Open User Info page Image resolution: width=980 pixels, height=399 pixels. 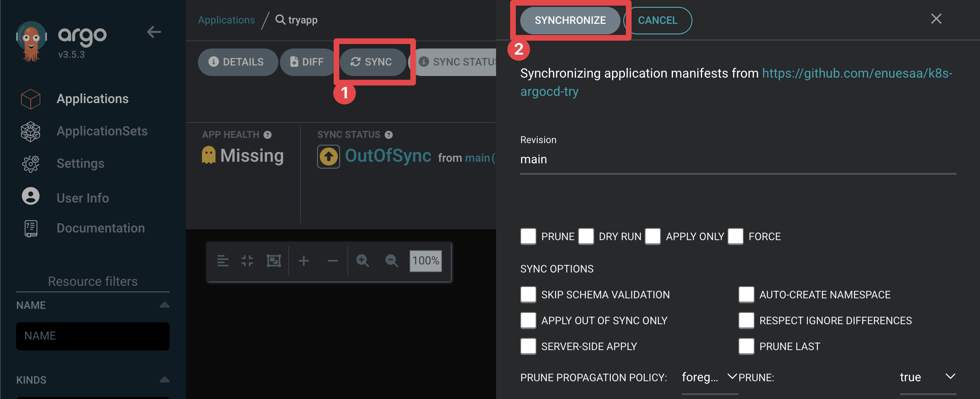pyautogui.click(x=83, y=198)
